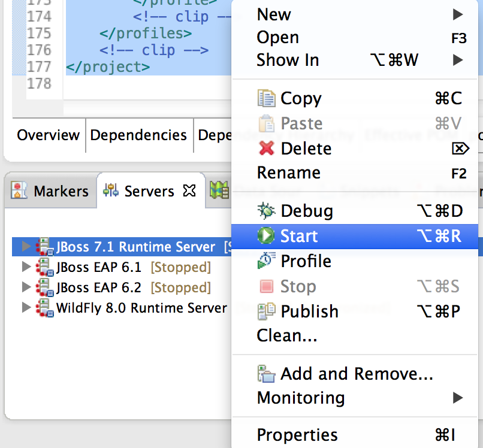The width and height of the screenshot is (483, 448).
Task: Click the Debug bug icon
Action: [x=266, y=211]
